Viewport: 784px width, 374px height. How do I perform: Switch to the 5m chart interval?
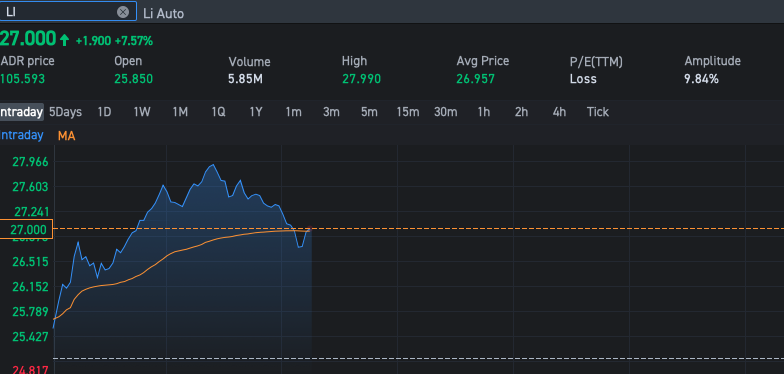(x=369, y=112)
